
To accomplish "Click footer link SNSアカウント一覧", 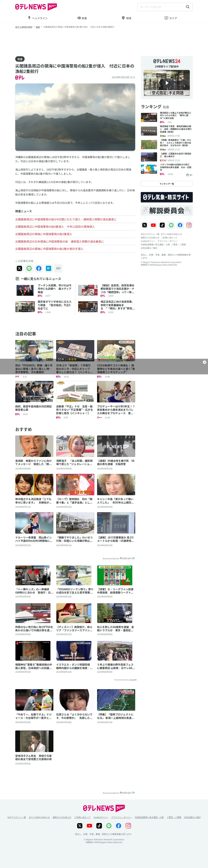I will [16, 817].
